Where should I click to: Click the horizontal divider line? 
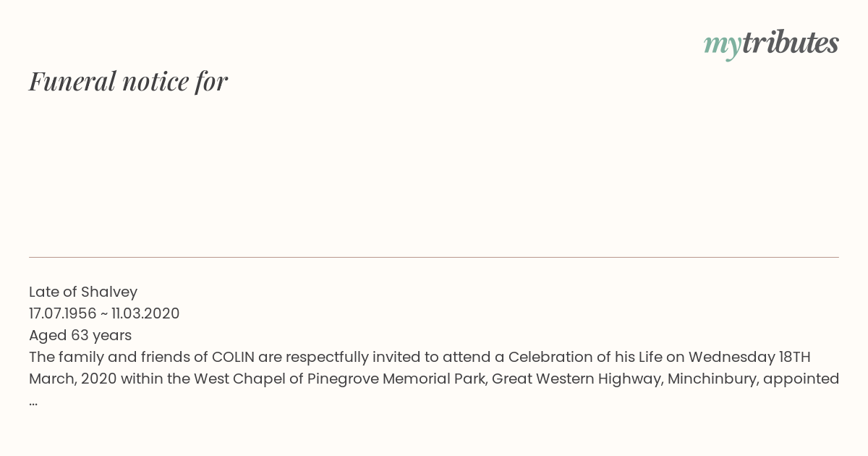click(434, 257)
